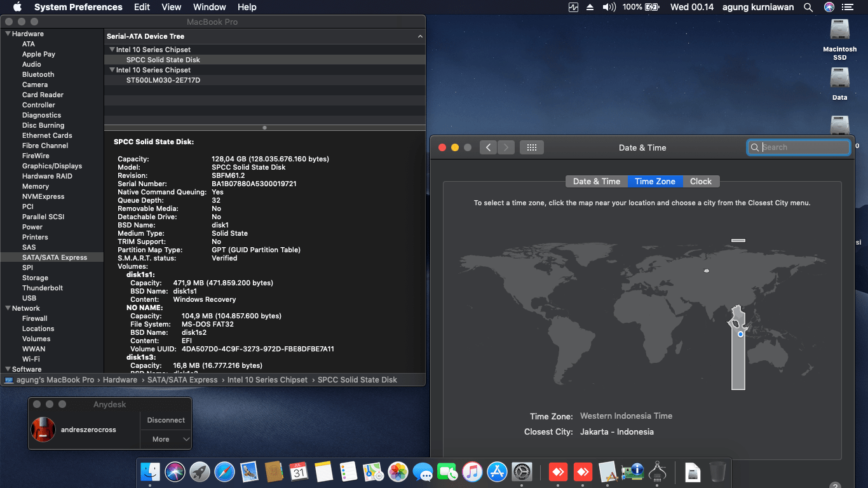Click the back arrow in Date & Time
Image resolution: width=868 pixels, height=488 pixels.
coord(488,147)
